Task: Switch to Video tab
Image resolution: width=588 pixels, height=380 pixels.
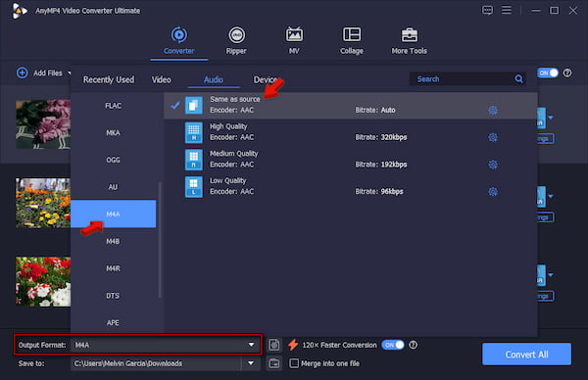Action: pos(162,80)
